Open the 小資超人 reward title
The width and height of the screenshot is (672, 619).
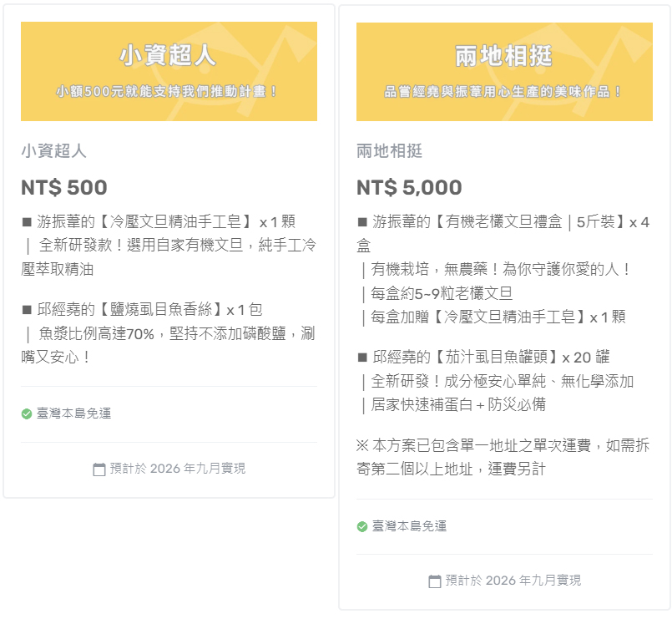[53, 151]
